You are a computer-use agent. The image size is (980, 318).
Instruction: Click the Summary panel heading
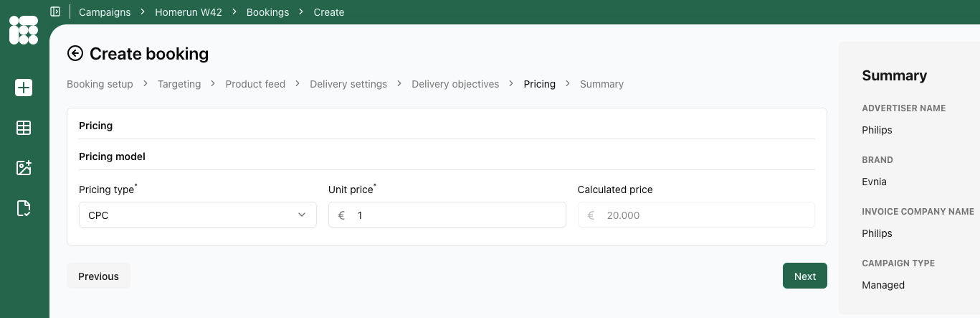tap(894, 75)
